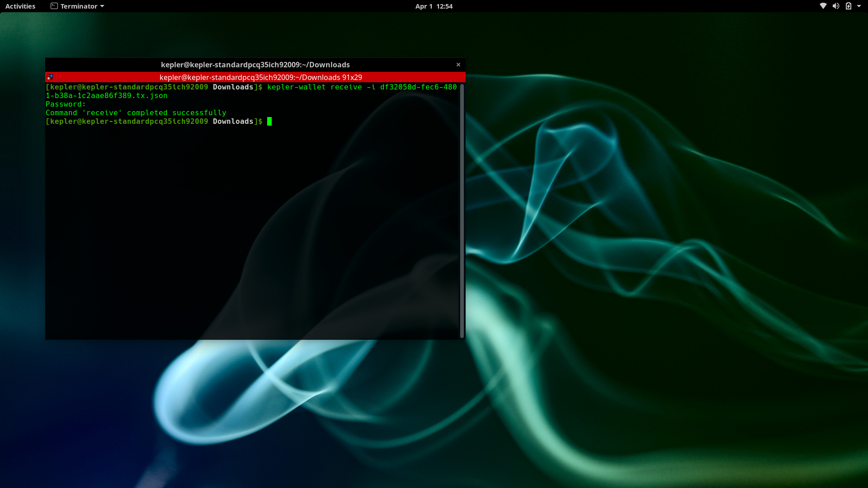This screenshot has width=868, height=488.
Task: Click the volume speaker icon
Action: point(836,6)
